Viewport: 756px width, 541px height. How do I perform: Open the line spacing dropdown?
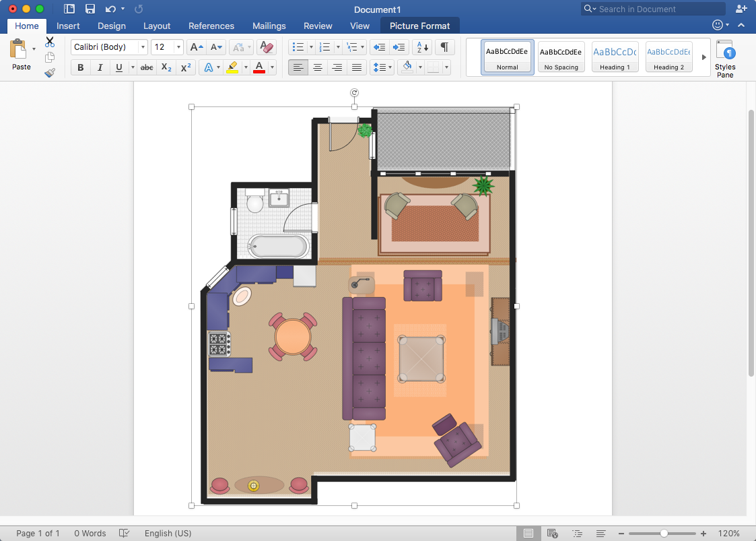click(x=382, y=67)
